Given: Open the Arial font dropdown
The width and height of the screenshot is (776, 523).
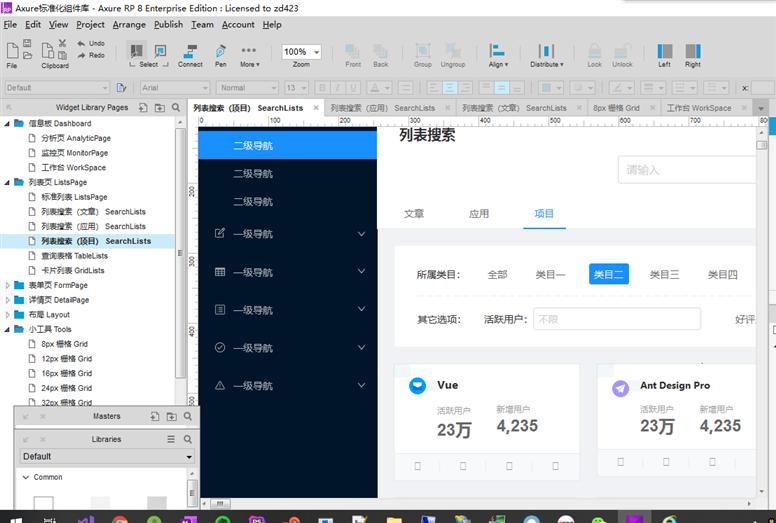Looking at the screenshot, I should tap(175, 88).
